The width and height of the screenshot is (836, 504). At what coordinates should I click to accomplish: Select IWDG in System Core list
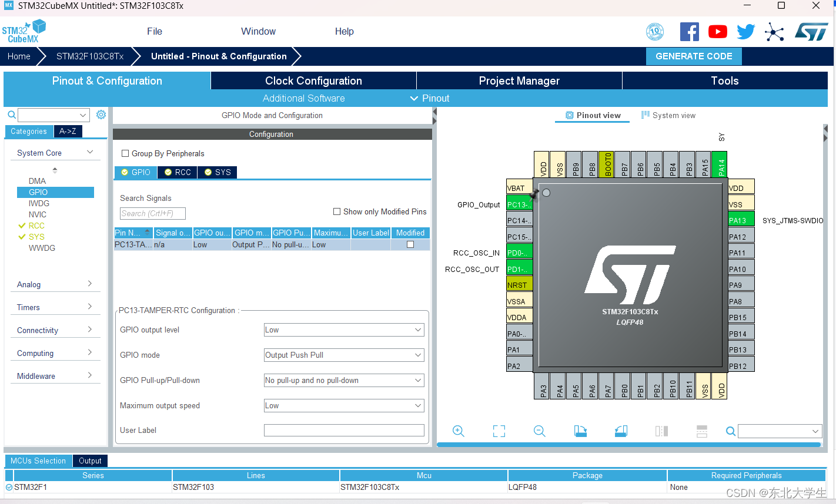[x=39, y=203]
